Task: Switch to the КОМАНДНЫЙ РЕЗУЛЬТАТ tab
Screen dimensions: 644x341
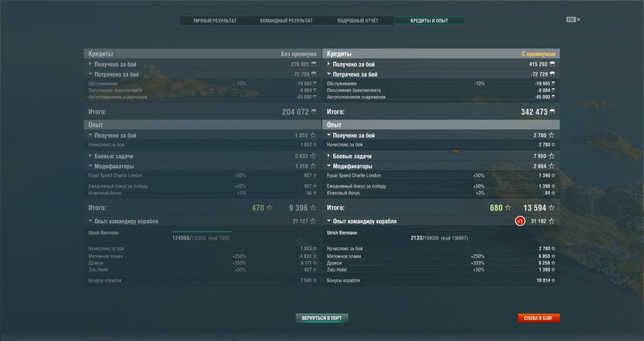Action: pos(287,21)
